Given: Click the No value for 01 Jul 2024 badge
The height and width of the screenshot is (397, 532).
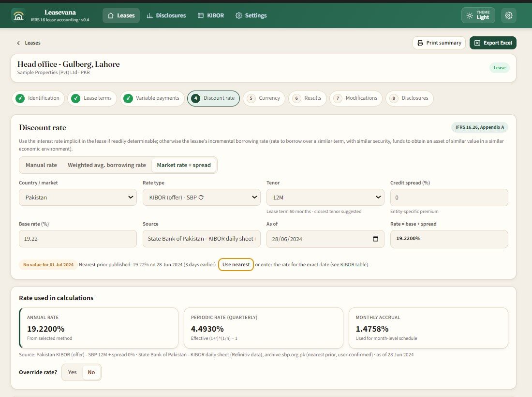Looking at the screenshot, I should point(48,264).
